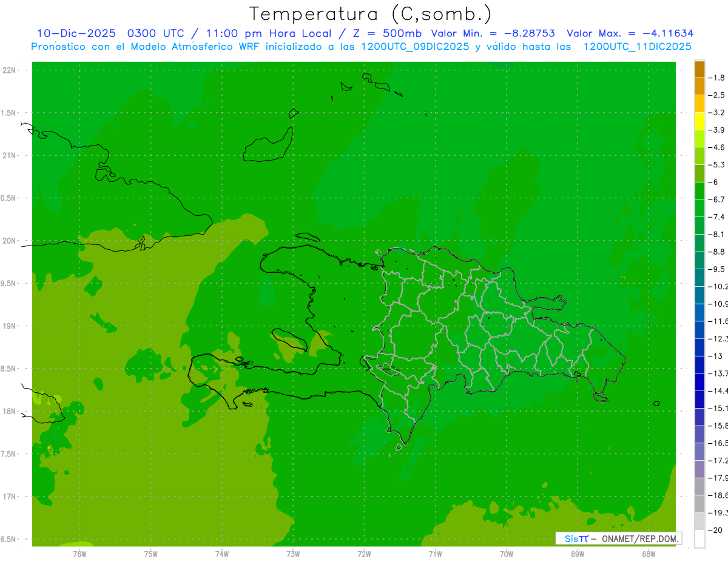Screen dimensions: 728x562
Task: Click the "7.5N" latitude tick label
Action: click(8, 453)
